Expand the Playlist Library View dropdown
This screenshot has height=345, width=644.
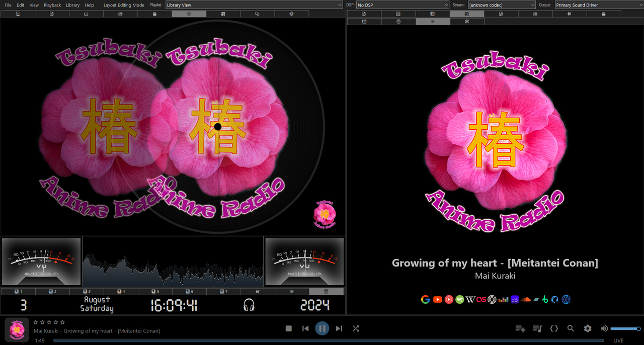254,5
